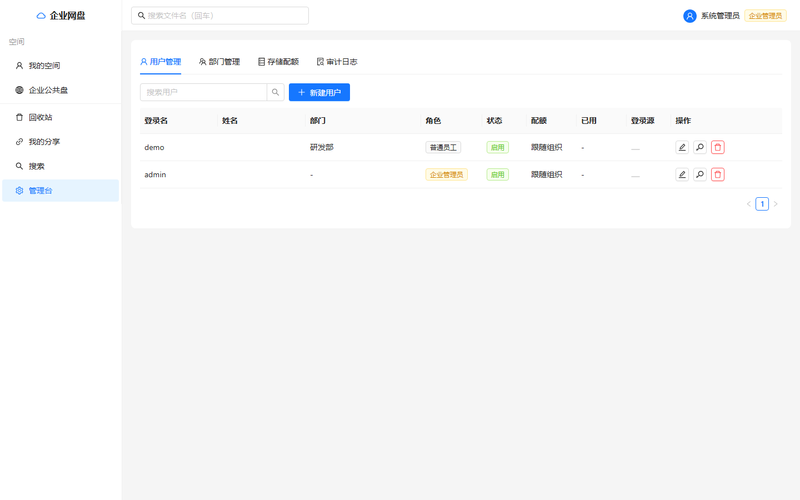Viewport: 800px width, 500px height.
Task: Delete the demo user with trash icon
Action: (x=717, y=147)
